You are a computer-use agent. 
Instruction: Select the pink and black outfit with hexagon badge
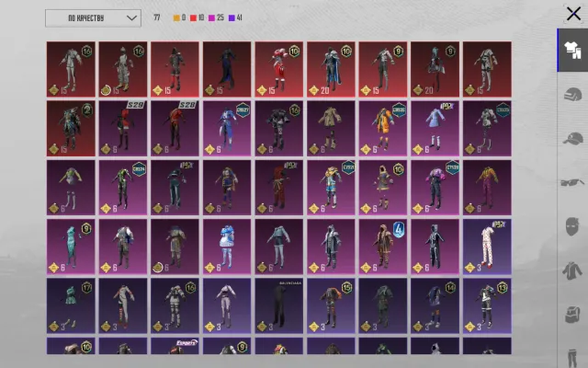pyautogui.click(x=435, y=188)
